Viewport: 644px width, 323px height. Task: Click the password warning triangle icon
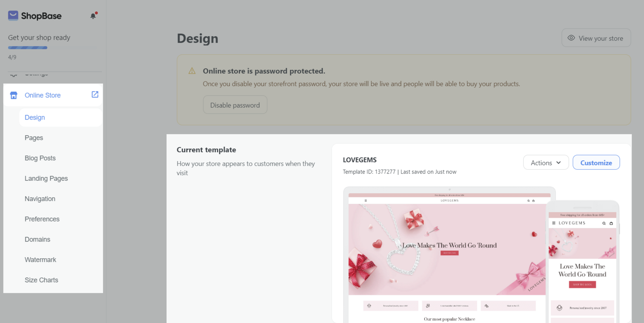192,71
